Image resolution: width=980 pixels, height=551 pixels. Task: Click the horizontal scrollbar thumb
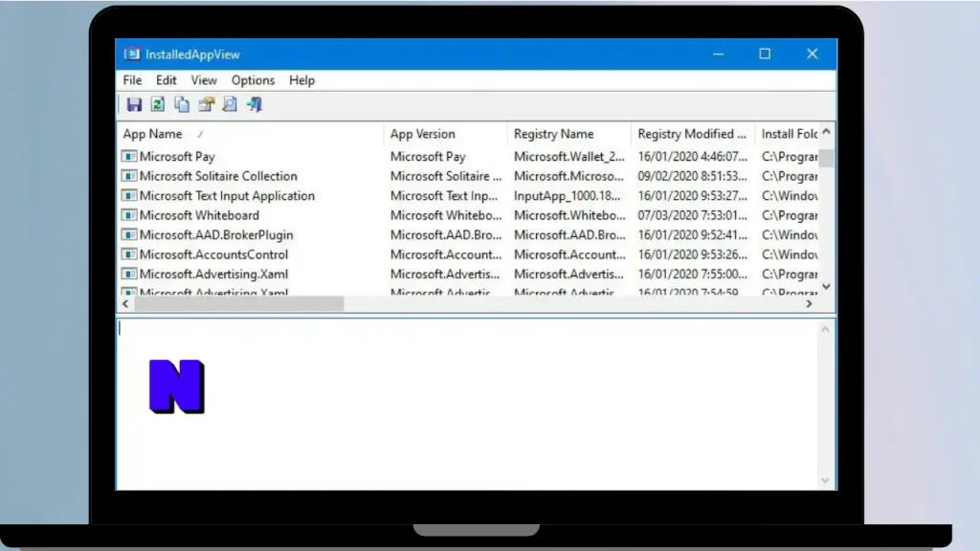[238, 303]
